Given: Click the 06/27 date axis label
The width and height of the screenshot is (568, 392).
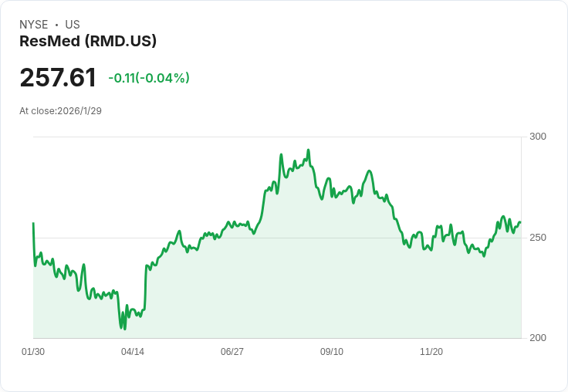Looking at the screenshot, I should (x=232, y=352).
